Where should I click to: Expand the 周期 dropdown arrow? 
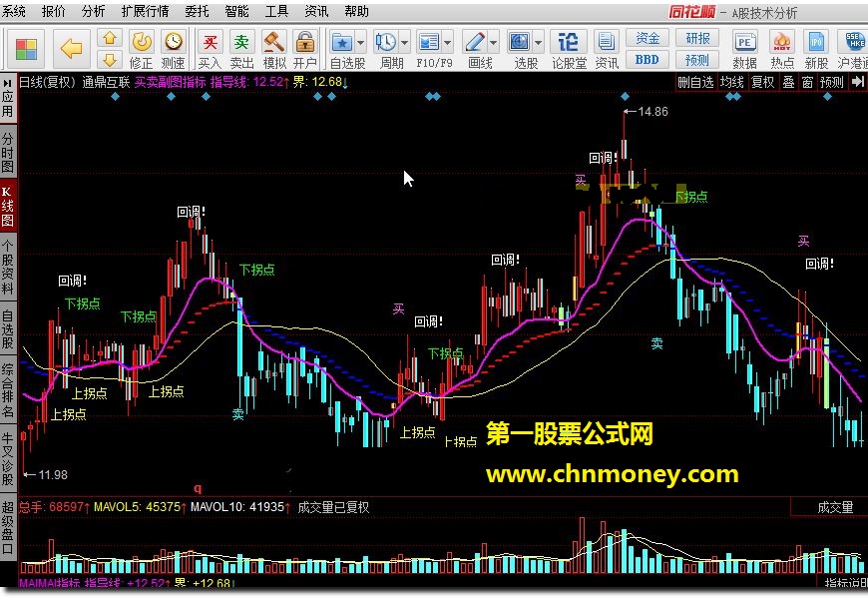[x=405, y=43]
